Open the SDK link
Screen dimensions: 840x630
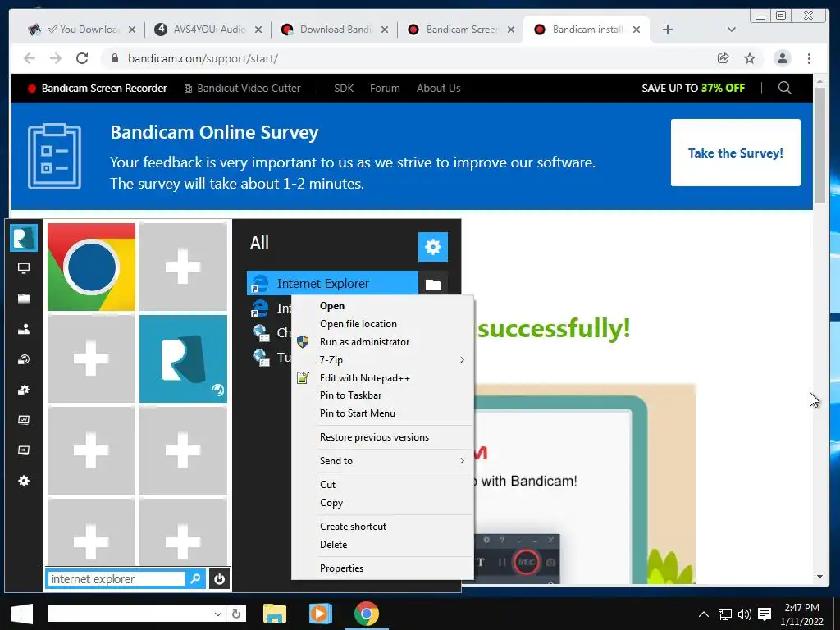[344, 88]
